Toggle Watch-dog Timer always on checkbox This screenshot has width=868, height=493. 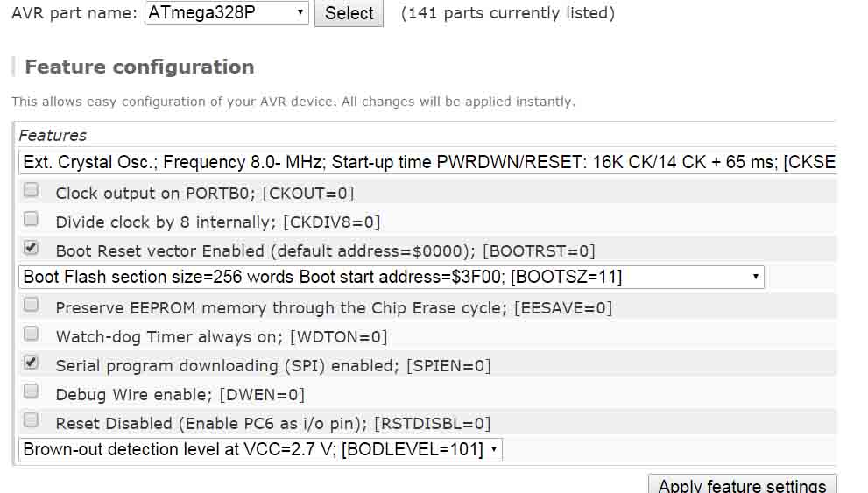pos(32,334)
